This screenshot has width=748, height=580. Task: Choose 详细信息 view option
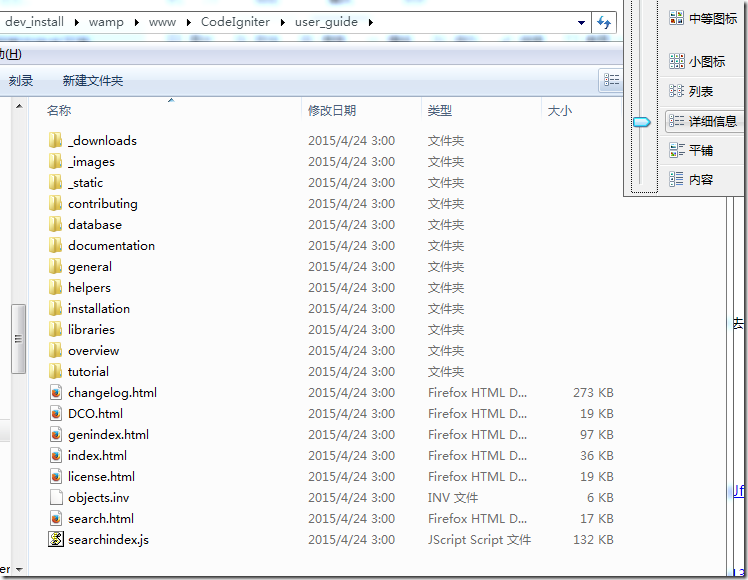point(703,121)
